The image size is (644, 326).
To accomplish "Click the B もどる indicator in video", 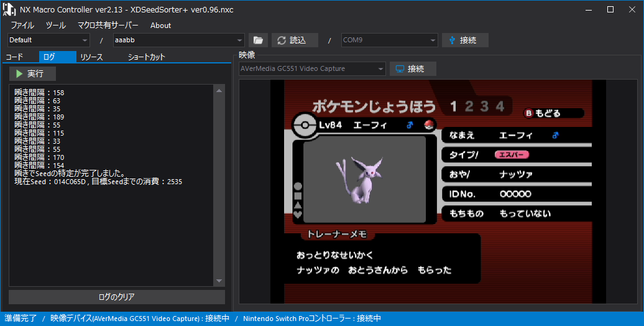I will [x=542, y=113].
